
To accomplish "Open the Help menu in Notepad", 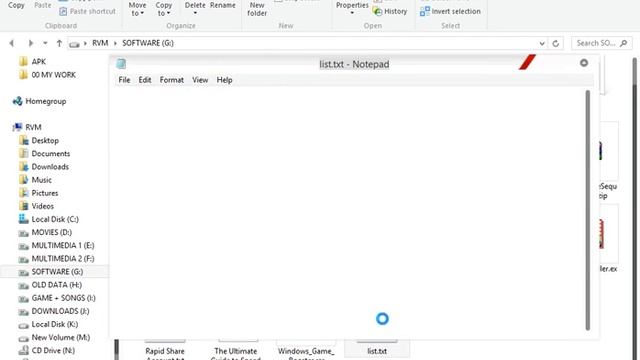I will click(224, 80).
